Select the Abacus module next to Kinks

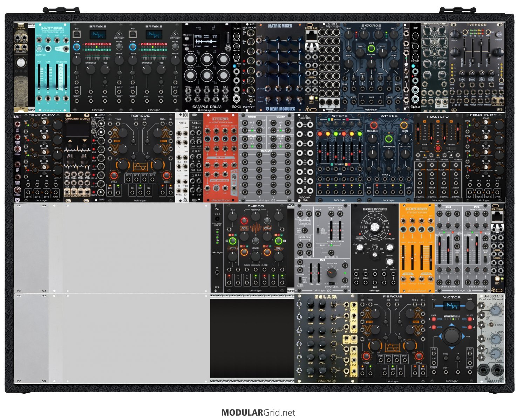[140, 158]
